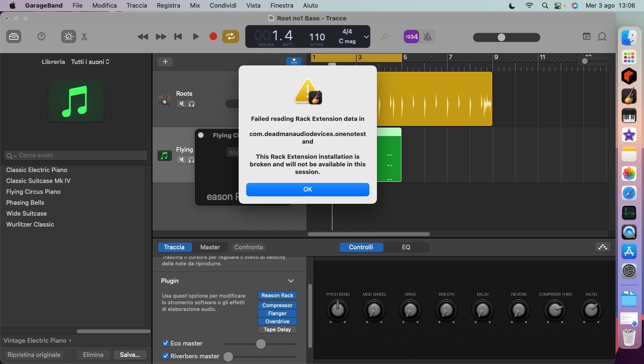Viewport: 644px width, 364px height.
Task: Click the rewind transport button
Action: [143, 36]
